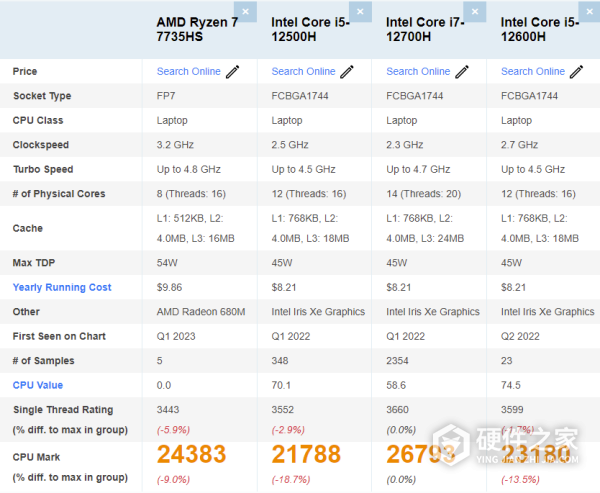Select the AMD Ryzen 7 7735HS heading
Screen dimensions: 600x493
click(x=198, y=29)
